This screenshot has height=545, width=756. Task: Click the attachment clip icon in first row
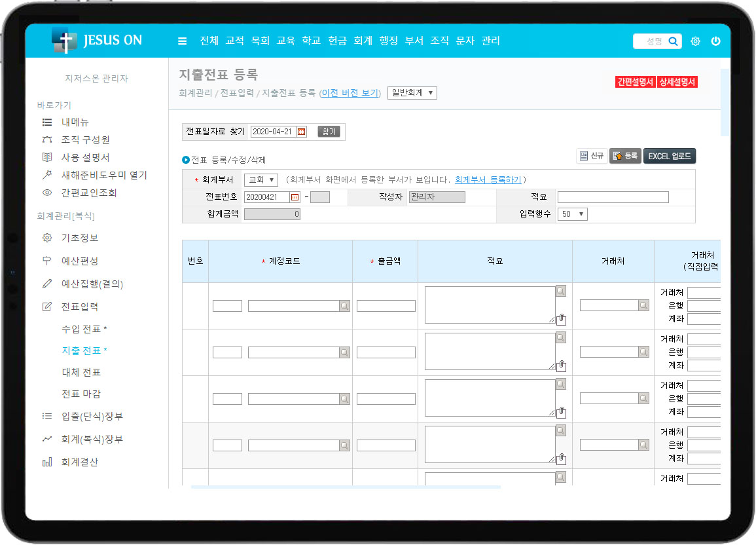[x=561, y=320]
